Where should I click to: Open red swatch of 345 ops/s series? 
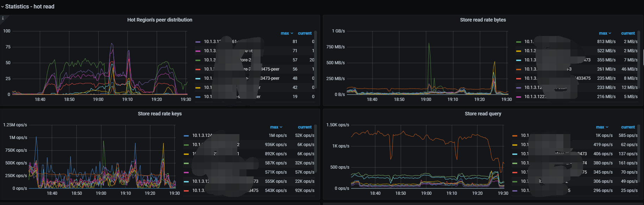(x=515, y=172)
